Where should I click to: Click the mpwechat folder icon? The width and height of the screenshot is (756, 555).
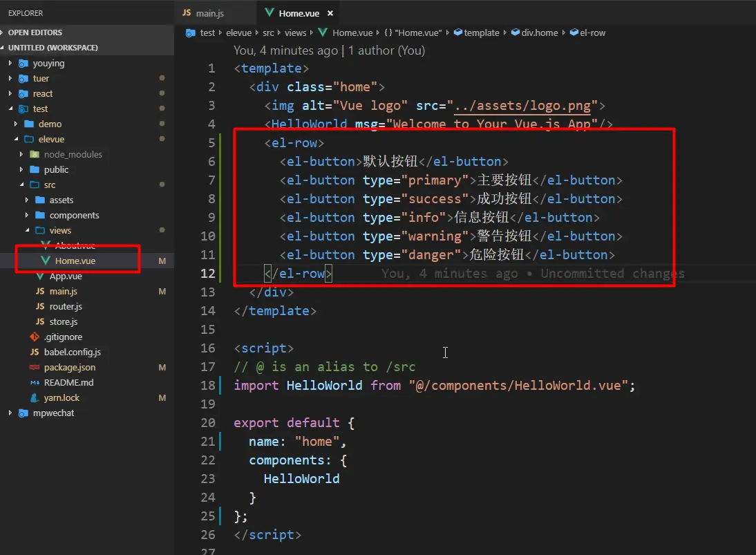pos(23,413)
